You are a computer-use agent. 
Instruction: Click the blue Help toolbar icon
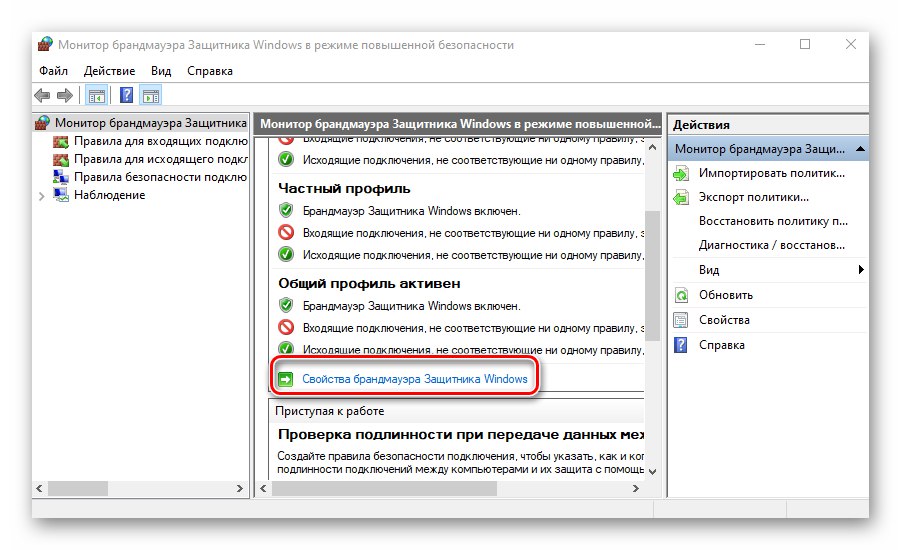point(126,95)
